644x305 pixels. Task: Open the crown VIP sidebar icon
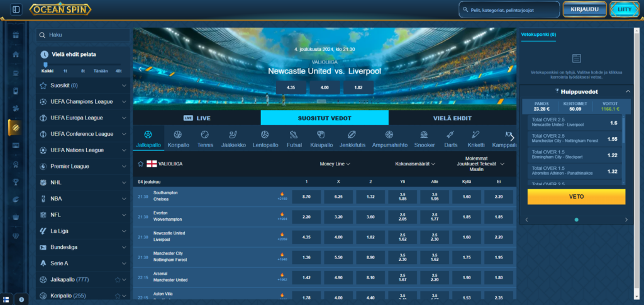pyautogui.click(x=16, y=217)
